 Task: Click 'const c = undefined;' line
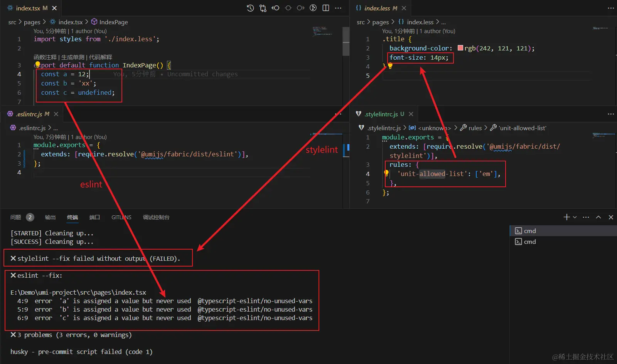78,92
